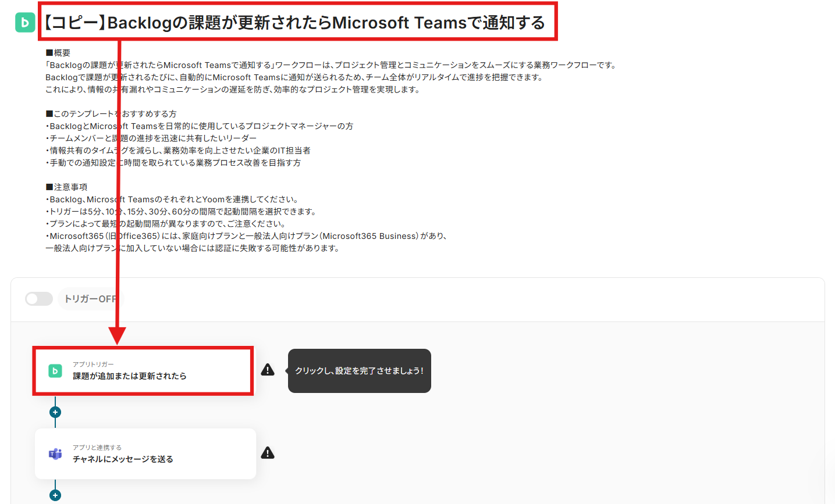Click the Backlog logo beside the flow title

coord(25,23)
